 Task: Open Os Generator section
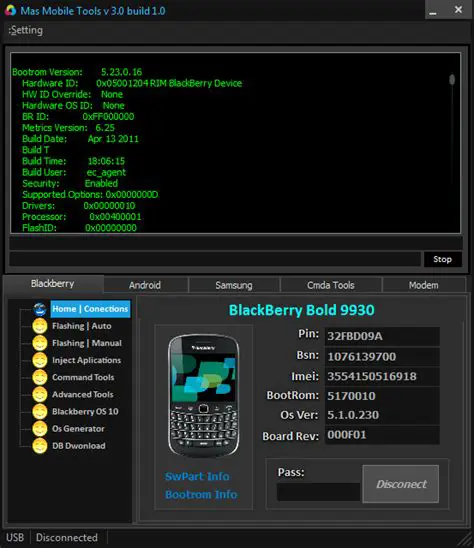pos(78,429)
